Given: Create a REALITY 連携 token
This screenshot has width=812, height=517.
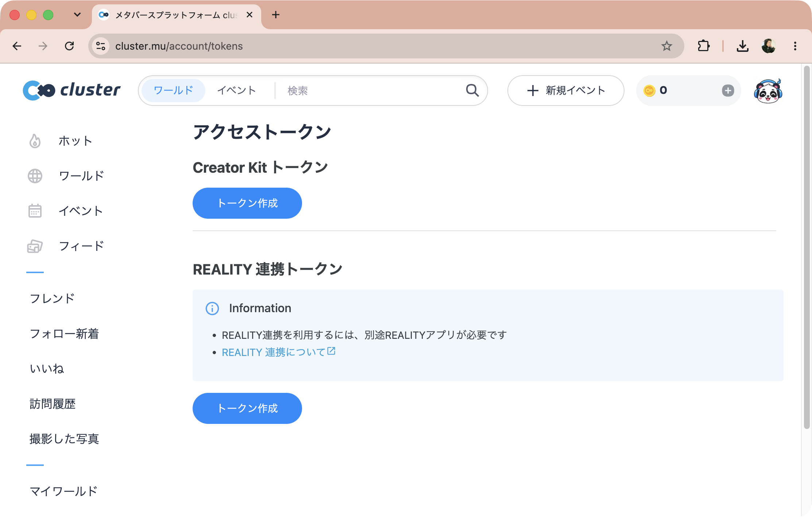Looking at the screenshot, I should click(x=247, y=408).
